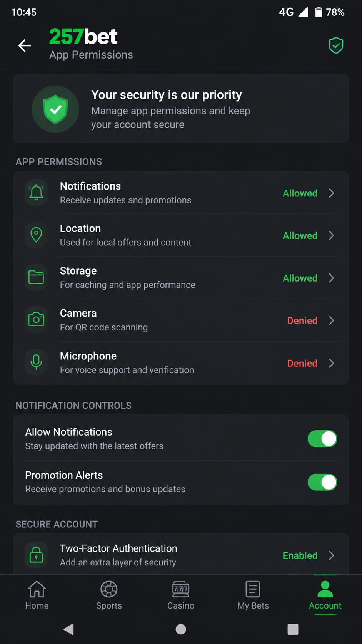The height and width of the screenshot is (644, 362).
Task: Tap the back arrow in the header
Action: pyautogui.click(x=25, y=45)
